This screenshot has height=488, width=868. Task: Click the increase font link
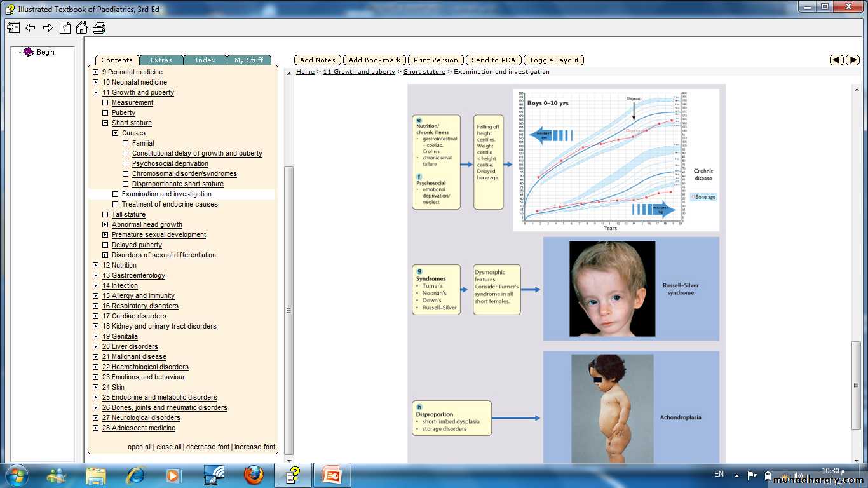click(x=254, y=447)
